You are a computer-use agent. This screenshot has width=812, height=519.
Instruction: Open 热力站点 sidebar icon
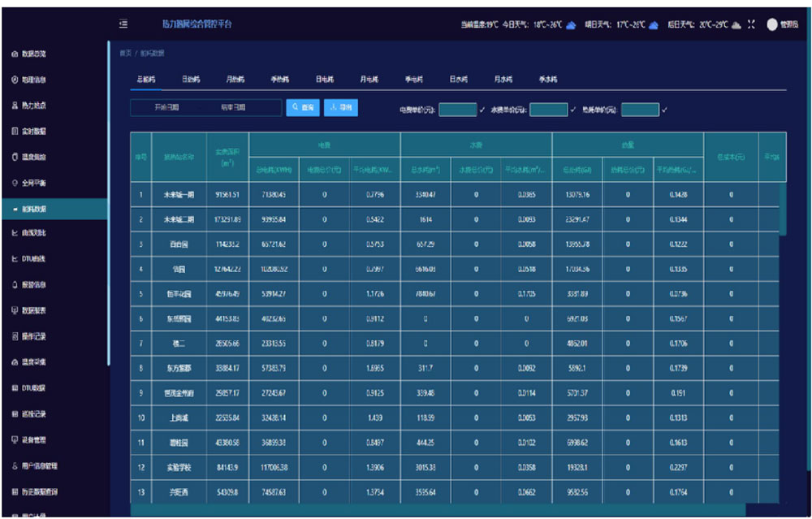(15, 105)
